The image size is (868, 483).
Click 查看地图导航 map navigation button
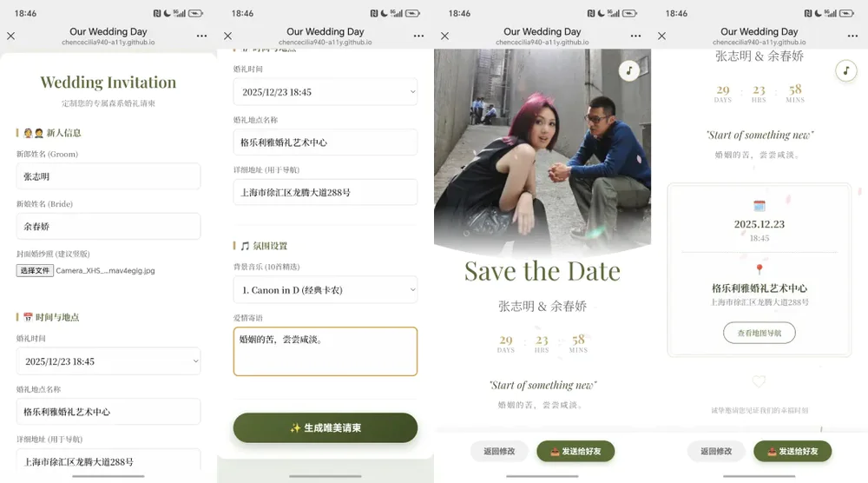pyautogui.click(x=759, y=333)
